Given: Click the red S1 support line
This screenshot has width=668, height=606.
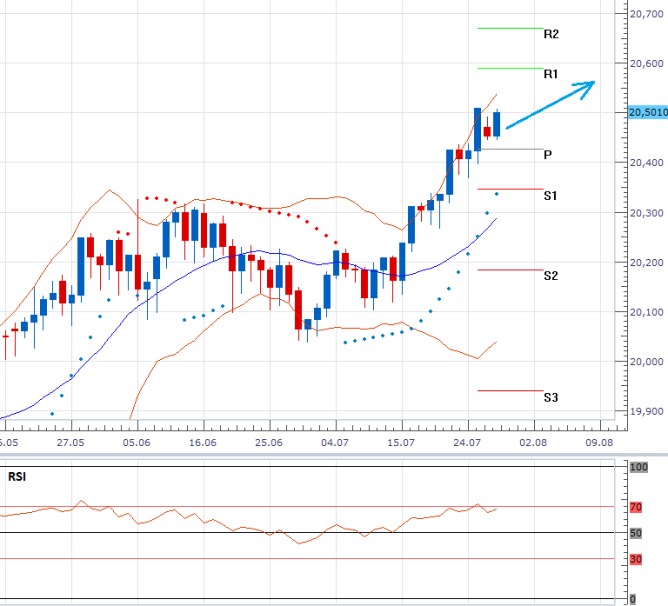Looking at the screenshot, I should (x=510, y=189).
